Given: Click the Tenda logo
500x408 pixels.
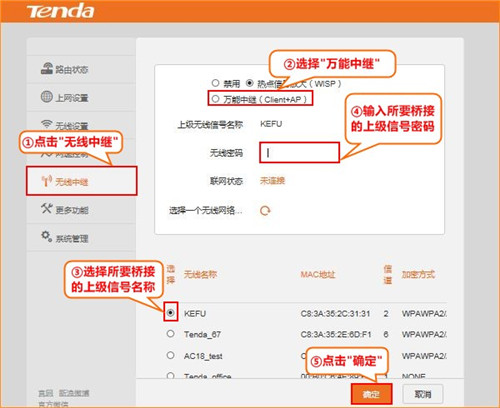Looking at the screenshot, I should click(x=60, y=11).
